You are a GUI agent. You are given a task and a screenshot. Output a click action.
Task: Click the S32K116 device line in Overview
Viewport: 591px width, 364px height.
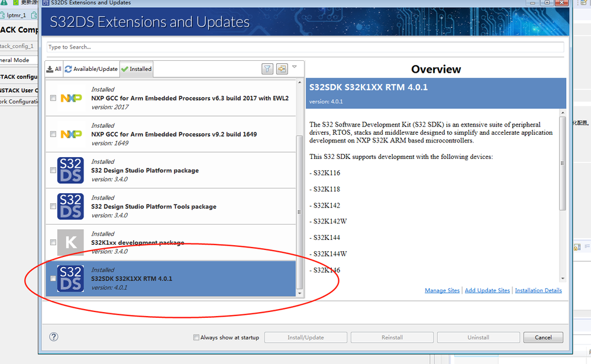tap(325, 173)
